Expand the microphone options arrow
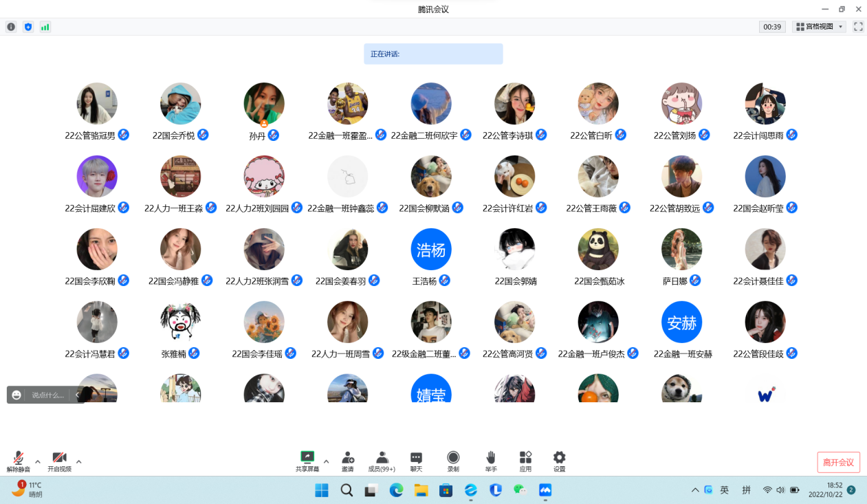 pyautogui.click(x=38, y=461)
